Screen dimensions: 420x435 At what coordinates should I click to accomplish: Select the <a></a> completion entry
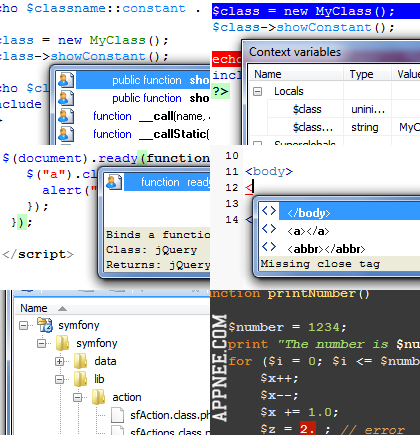tap(308, 231)
